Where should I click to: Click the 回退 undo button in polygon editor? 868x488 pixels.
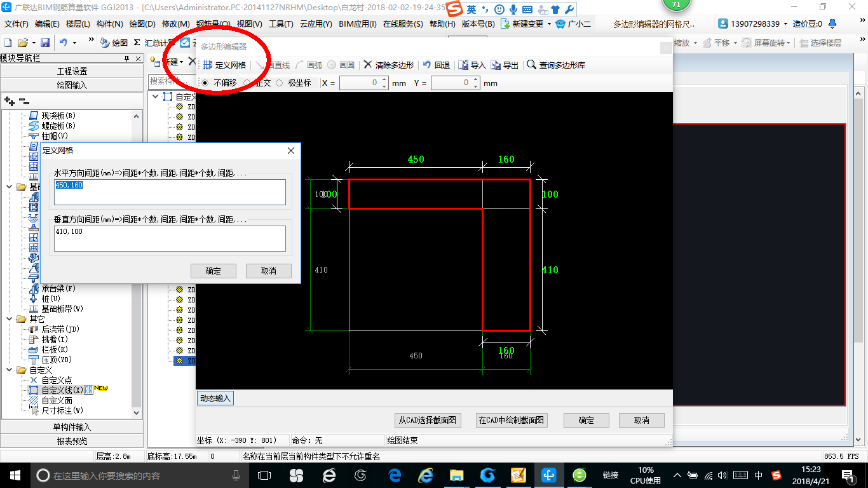click(436, 65)
